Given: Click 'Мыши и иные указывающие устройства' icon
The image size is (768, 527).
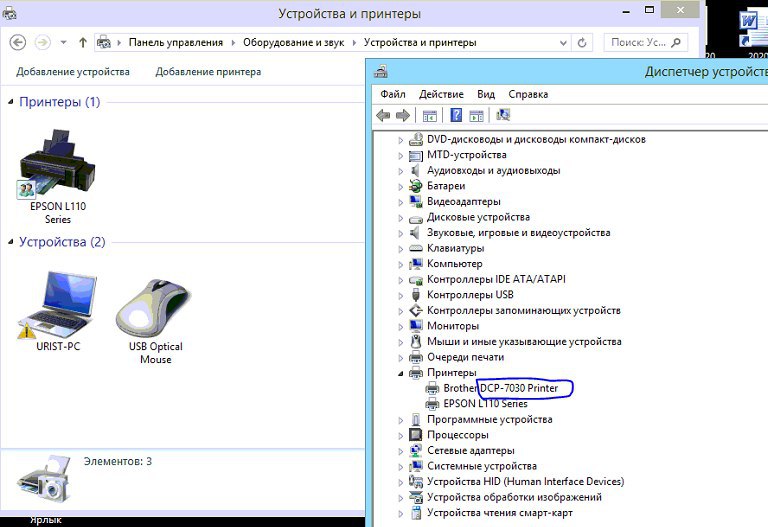Looking at the screenshot, I should click(x=416, y=341).
